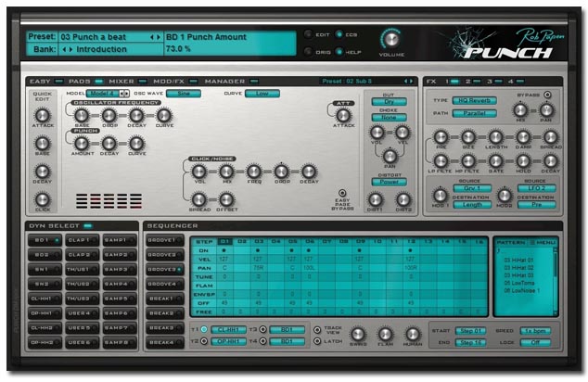Select the T3 track radio button
The image size is (588, 382).
[262, 329]
